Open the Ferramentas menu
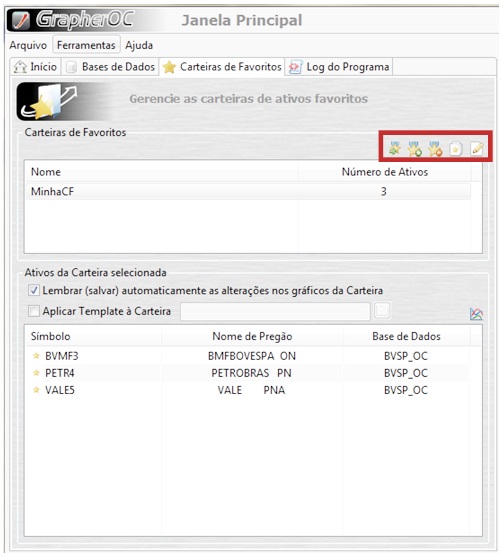Viewport: 501px width, 556px height. (86, 45)
